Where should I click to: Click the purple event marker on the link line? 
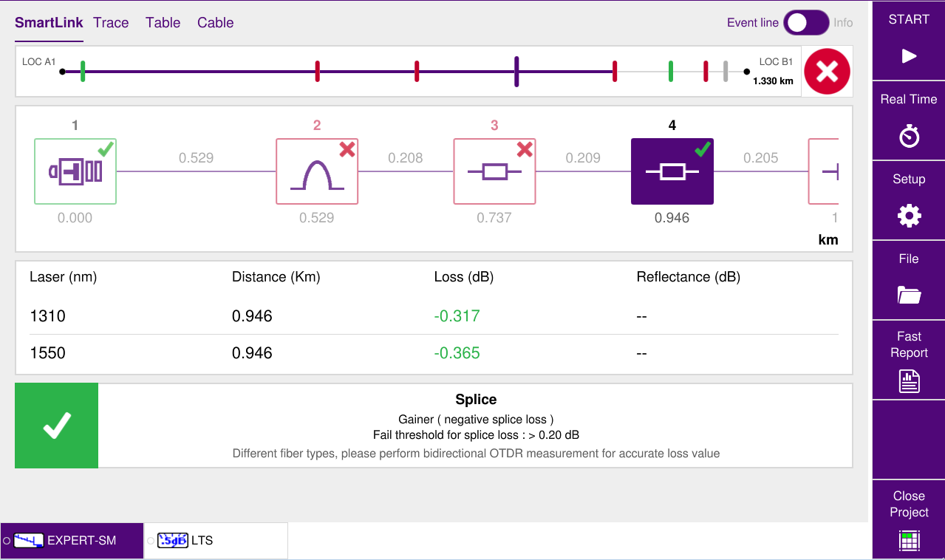tap(515, 70)
